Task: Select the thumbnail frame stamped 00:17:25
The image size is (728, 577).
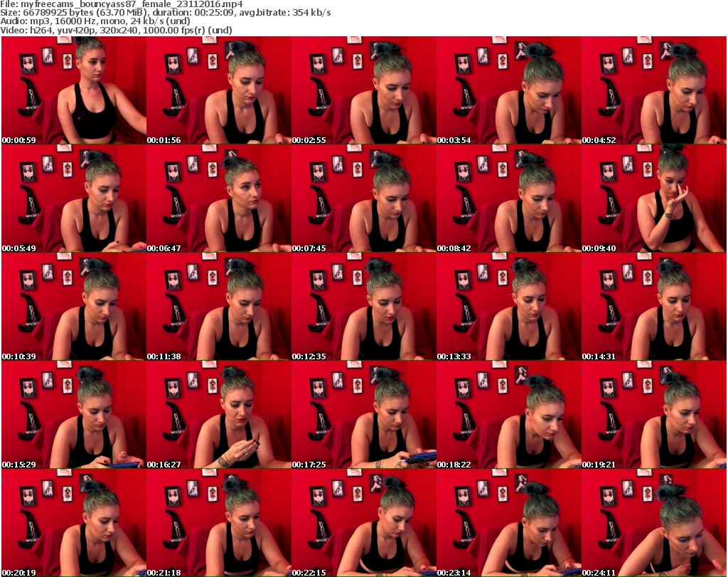Action: coord(363,414)
